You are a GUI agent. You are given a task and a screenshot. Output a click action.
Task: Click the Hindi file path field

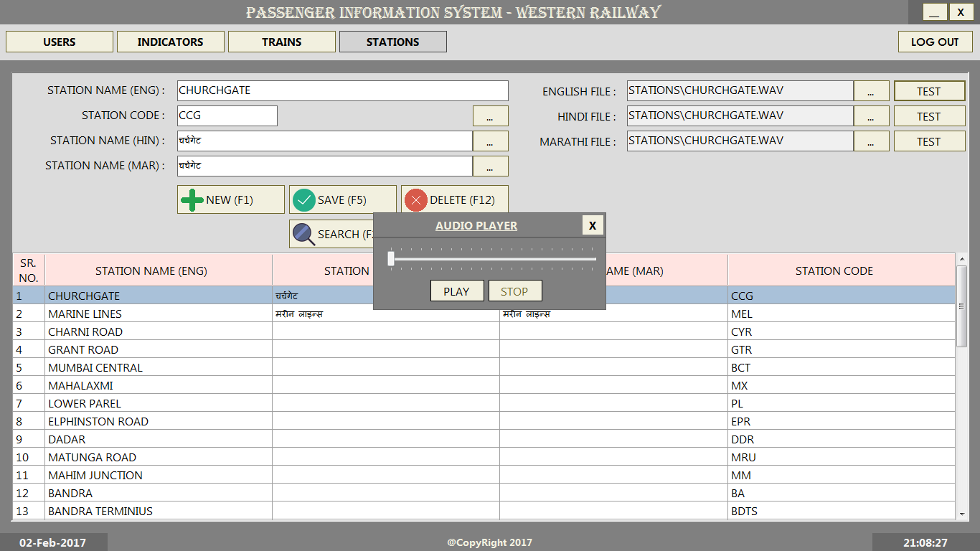click(x=740, y=116)
